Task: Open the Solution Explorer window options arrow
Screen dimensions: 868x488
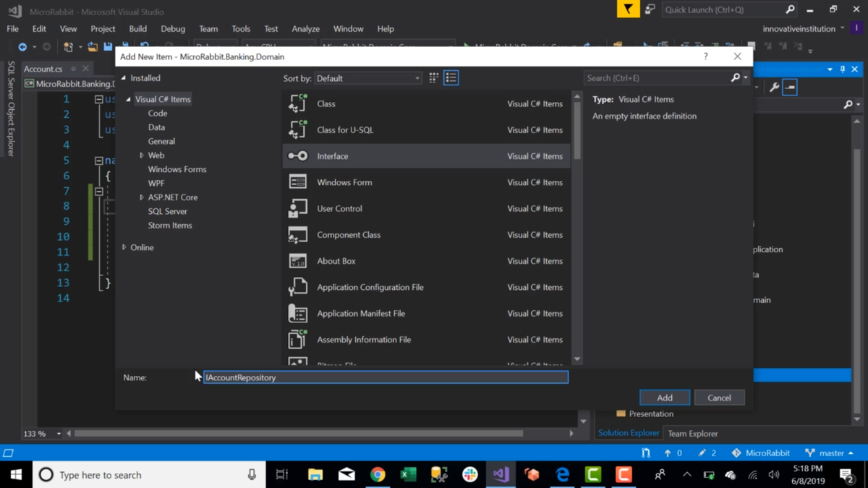Action: point(830,69)
